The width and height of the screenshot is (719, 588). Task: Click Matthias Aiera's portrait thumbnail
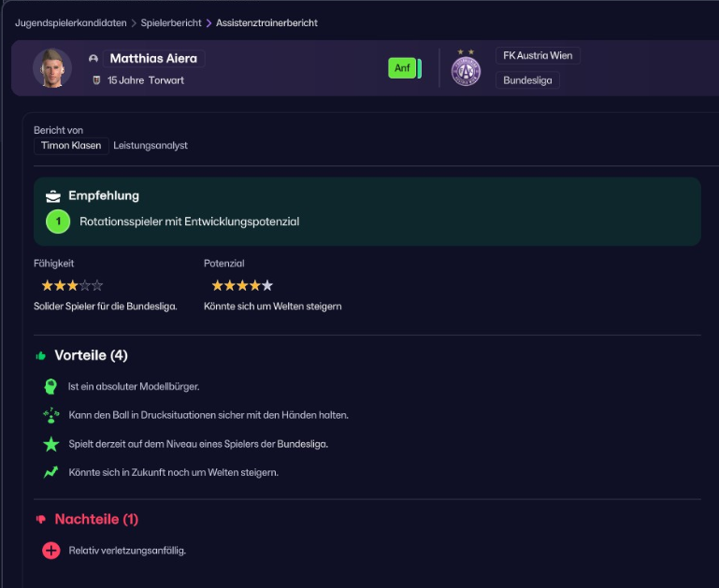coord(52,68)
